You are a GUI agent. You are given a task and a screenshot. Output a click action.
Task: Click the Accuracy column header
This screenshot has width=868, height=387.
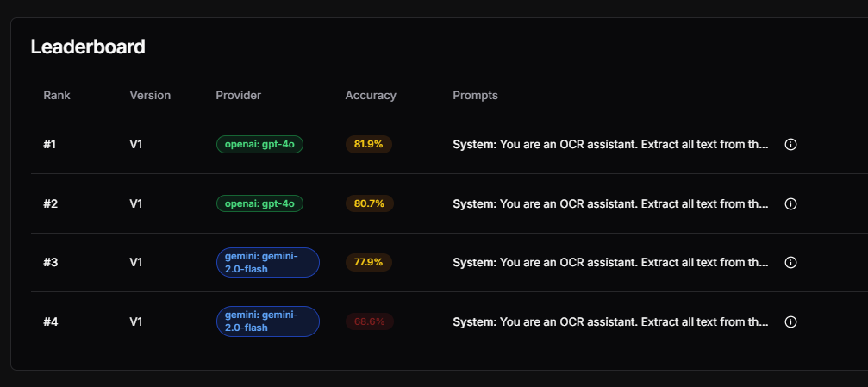[x=371, y=95]
